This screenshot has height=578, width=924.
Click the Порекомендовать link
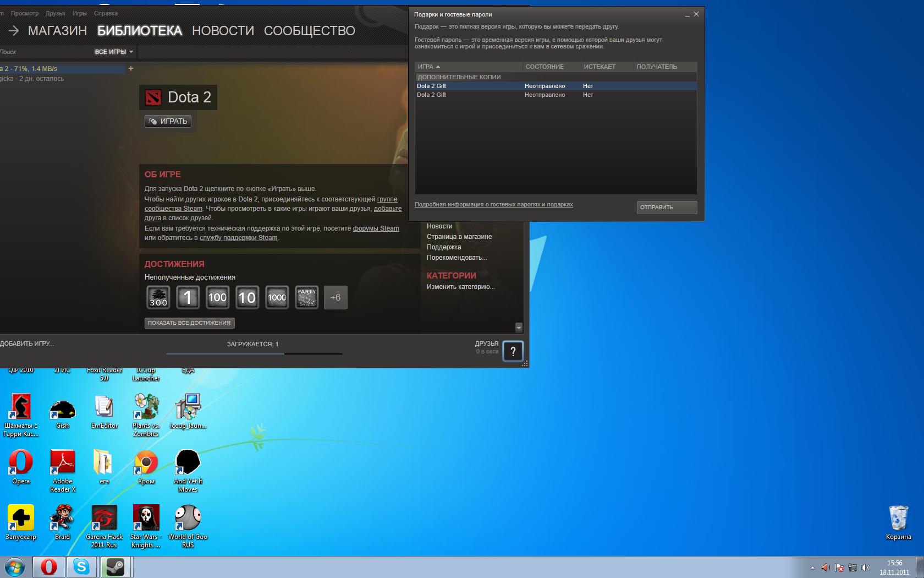[457, 258]
